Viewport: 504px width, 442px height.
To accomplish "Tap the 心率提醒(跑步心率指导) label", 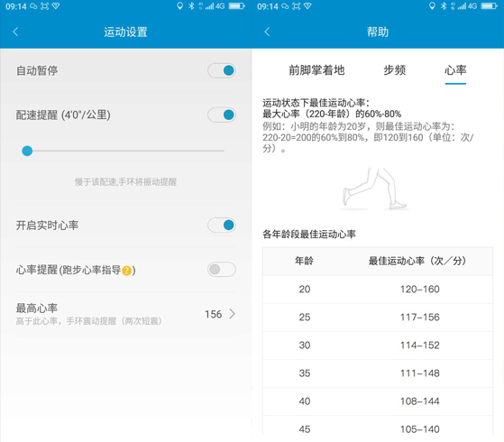I will pos(76,270).
